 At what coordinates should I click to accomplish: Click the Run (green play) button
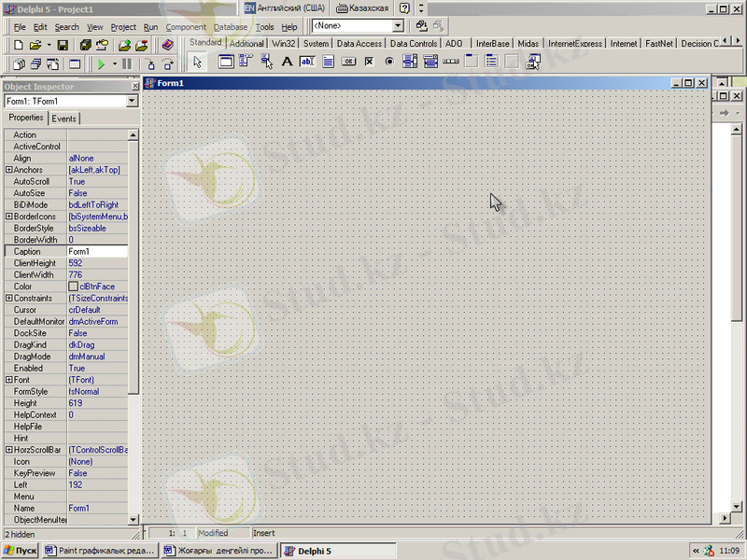(101, 64)
